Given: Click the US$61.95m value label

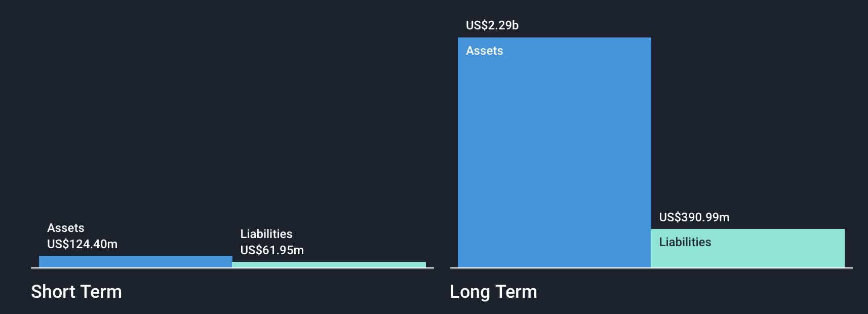Looking at the screenshot, I should (x=272, y=250).
